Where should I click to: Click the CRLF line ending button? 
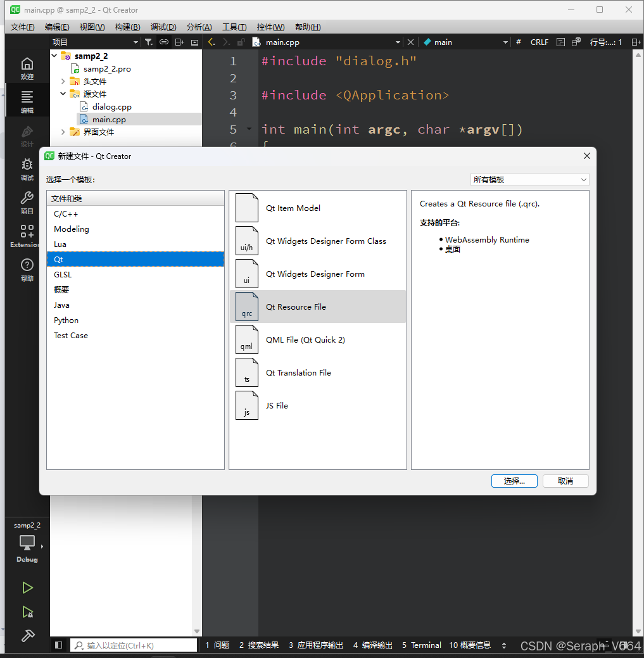click(539, 42)
